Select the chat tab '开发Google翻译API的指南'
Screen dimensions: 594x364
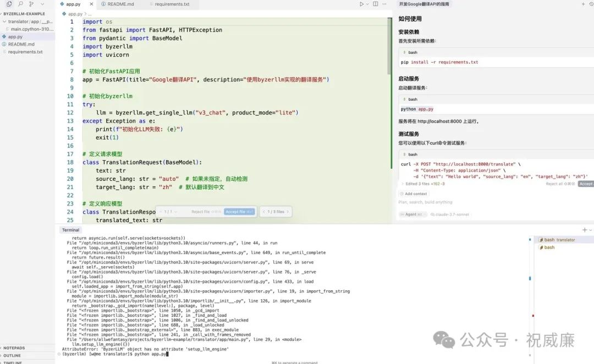[x=424, y=4]
